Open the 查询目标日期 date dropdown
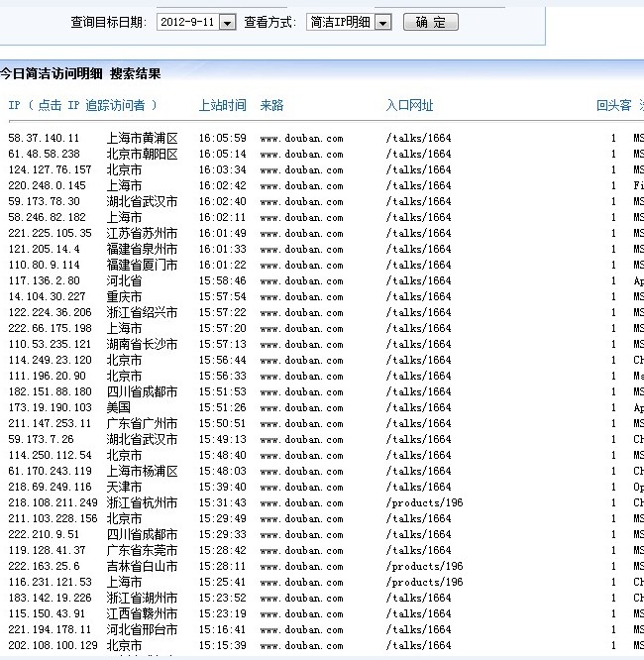The width and height of the screenshot is (644, 660). 227,22
